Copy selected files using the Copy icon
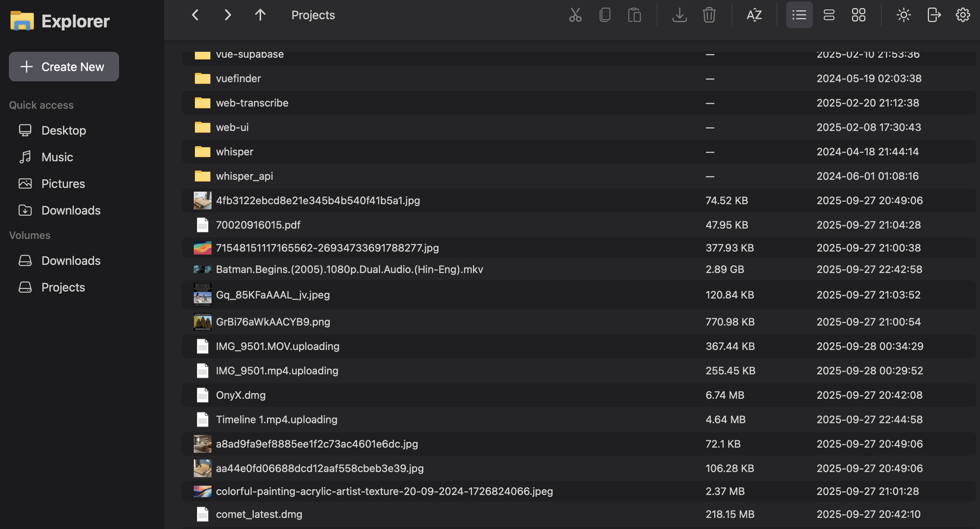The height and width of the screenshot is (529, 980). click(x=605, y=15)
